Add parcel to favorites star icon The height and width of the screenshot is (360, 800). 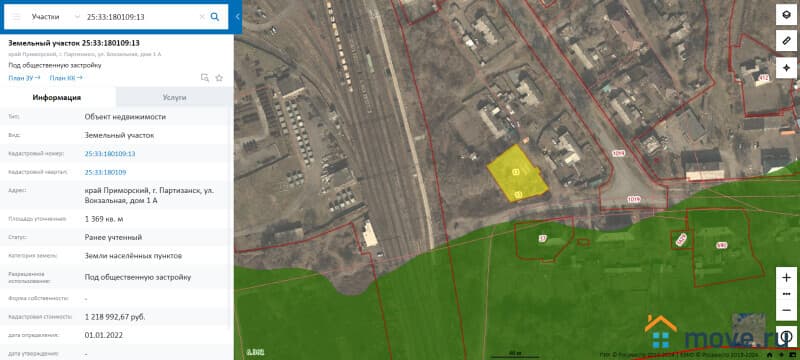(x=219, y=78)
